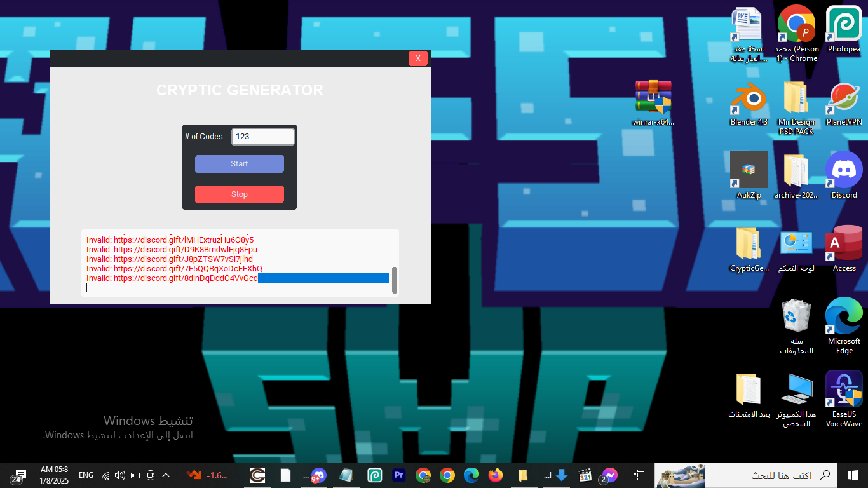The image size is (868, 488).
Task: Click the ENG language indicator
Action: click(x=86, y=475)
